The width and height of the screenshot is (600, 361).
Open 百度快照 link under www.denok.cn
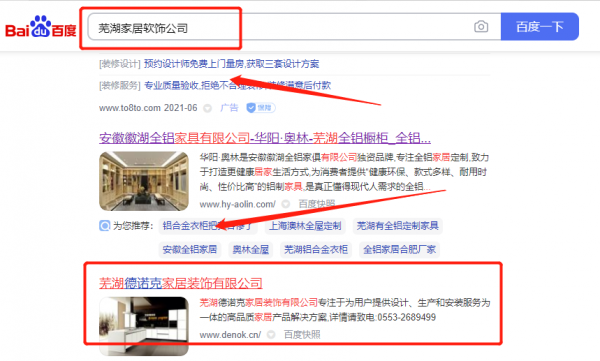tap(302, 335)
